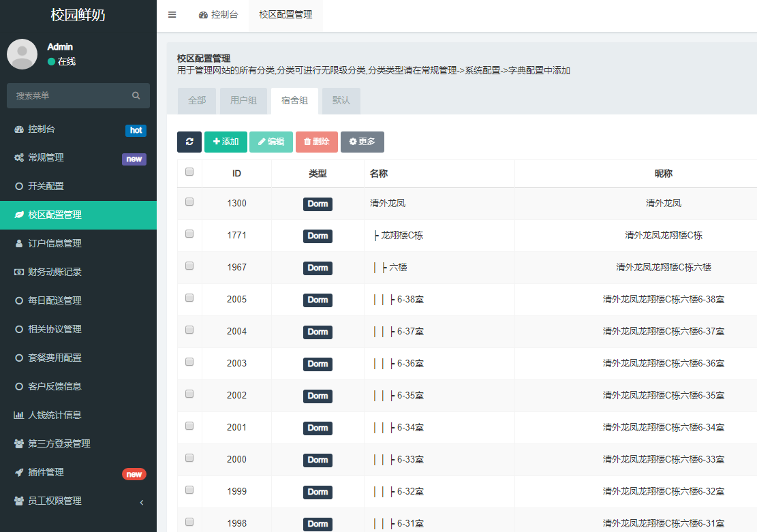Screen dimensions: 757x532
Task: Click the red 删除 button
Action: click(316, 142)
